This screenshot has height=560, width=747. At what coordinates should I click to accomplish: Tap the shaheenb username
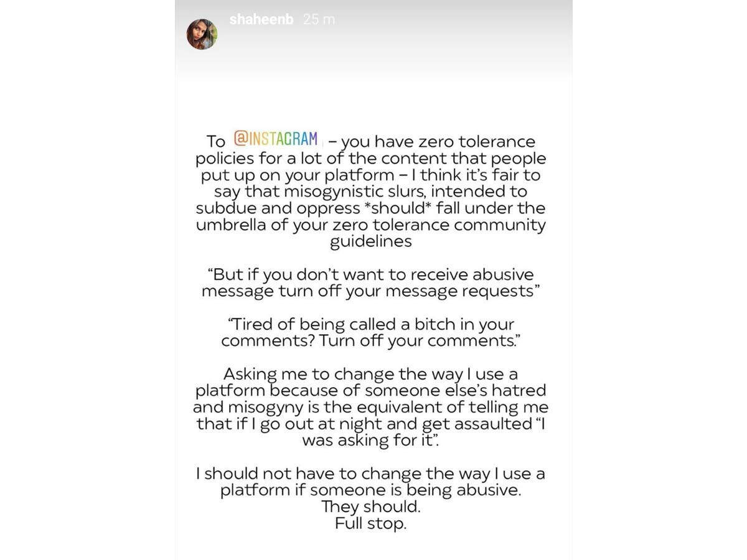(263, 19)
